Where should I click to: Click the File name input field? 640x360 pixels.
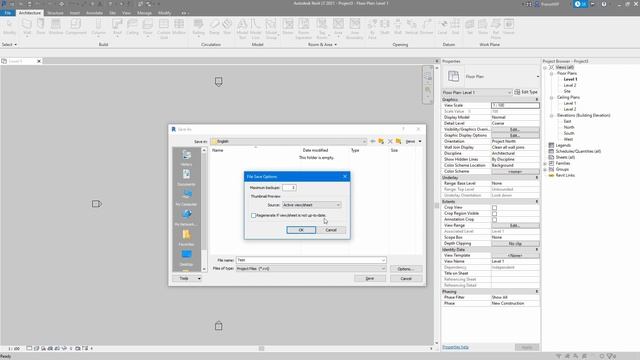(x=311, y=260)
